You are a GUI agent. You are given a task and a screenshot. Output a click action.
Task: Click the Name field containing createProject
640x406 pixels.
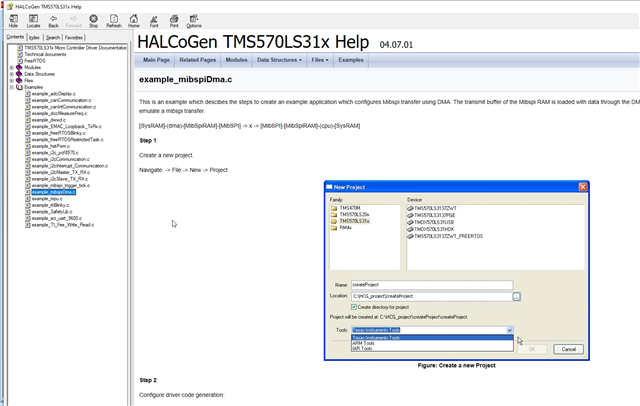coord(432,285)
